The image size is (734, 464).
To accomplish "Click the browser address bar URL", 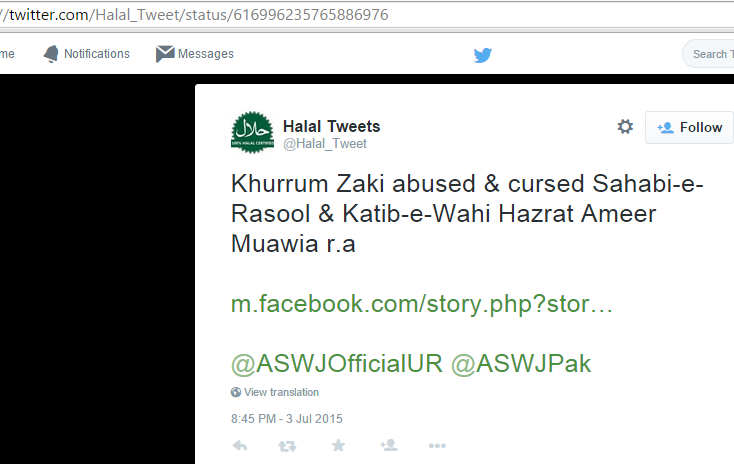I will 194,15.
